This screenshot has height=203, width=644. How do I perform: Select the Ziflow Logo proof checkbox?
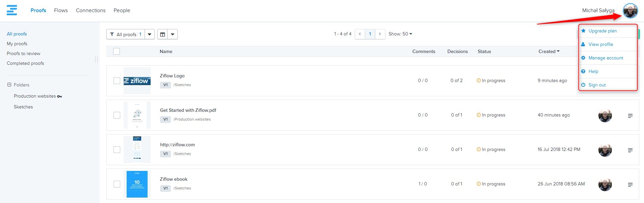(x=117, y=81)
